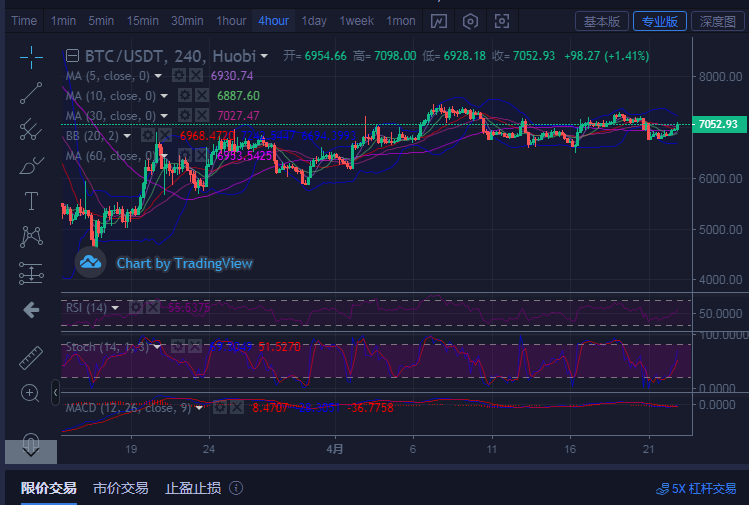Open the Chart by TradingView link
Viewport: 749px width, 505px height.
[x=184, y=263]
